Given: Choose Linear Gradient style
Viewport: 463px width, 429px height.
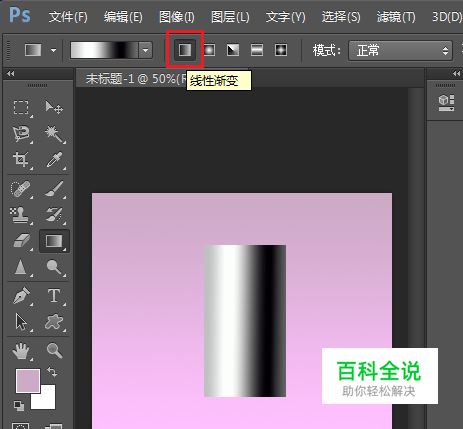Looking at the screenshot, I should 185,50.
